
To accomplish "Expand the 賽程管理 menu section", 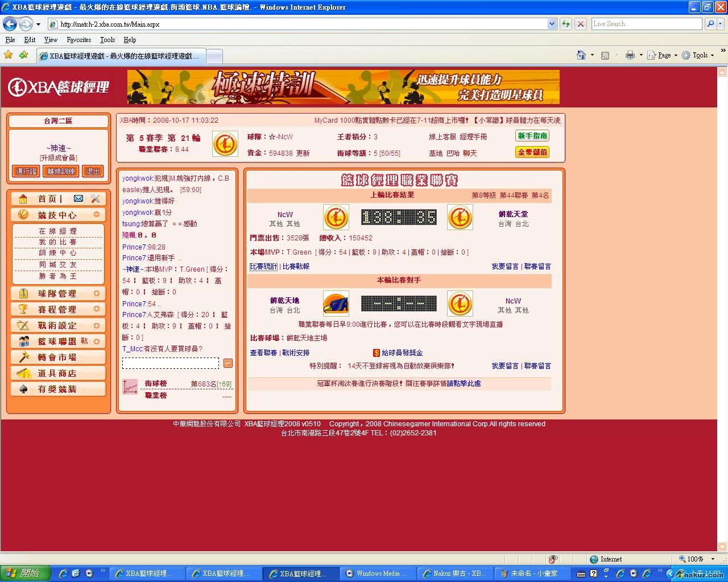I will pyautogui.click(x=97, y=309).
